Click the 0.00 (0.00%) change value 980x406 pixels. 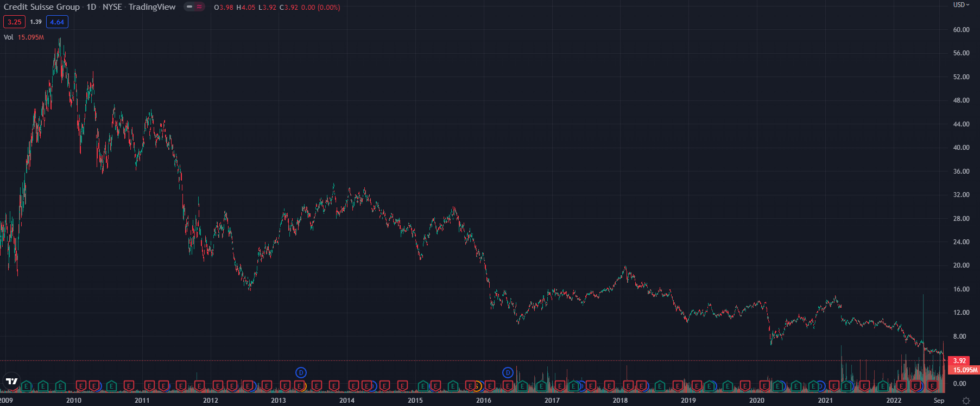pyautogui.click(x=321, y=8)
